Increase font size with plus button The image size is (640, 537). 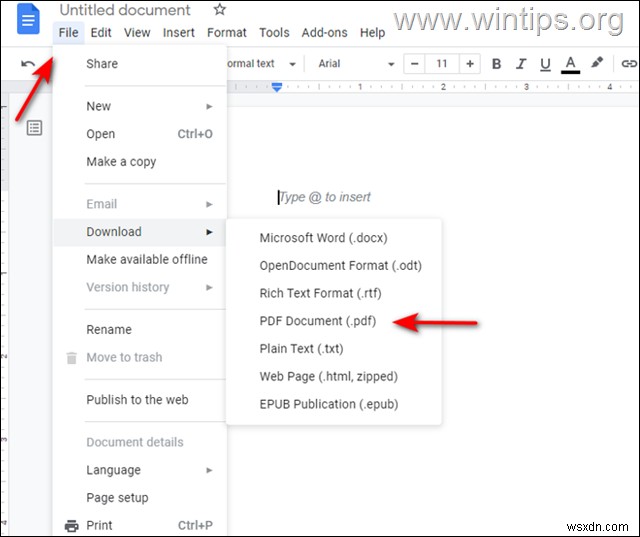470,64
